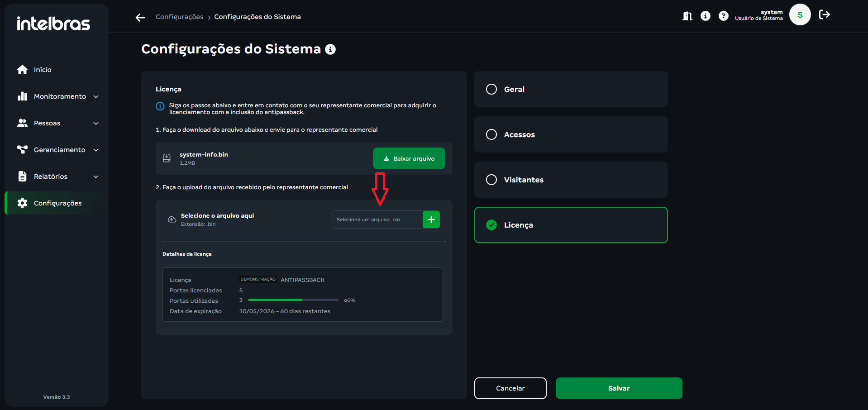This screenshot has height=410, width=868.
Task: Click the logout icon at top right
Action: click(x=825, y=15)
